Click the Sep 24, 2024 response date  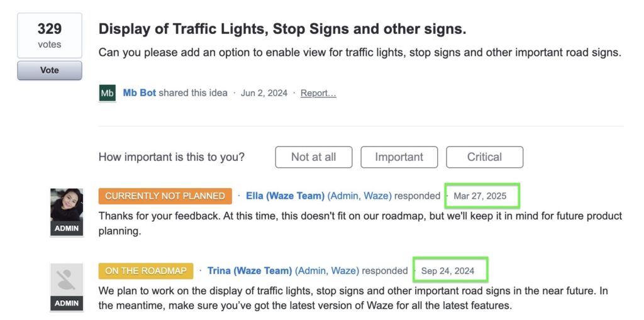448,271
